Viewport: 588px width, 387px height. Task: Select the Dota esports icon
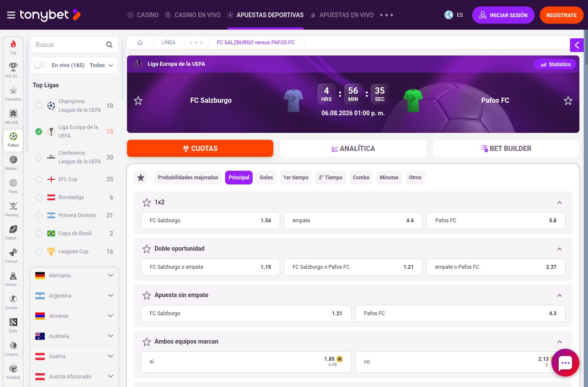(x=13, y=326)
